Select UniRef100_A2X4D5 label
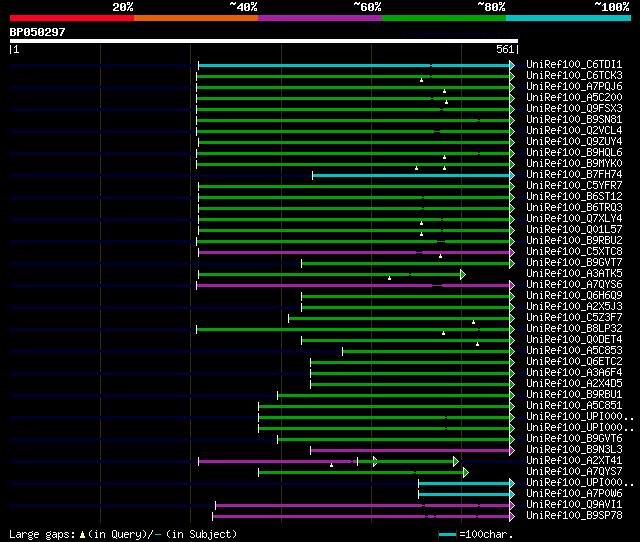 tap(574, 384)
